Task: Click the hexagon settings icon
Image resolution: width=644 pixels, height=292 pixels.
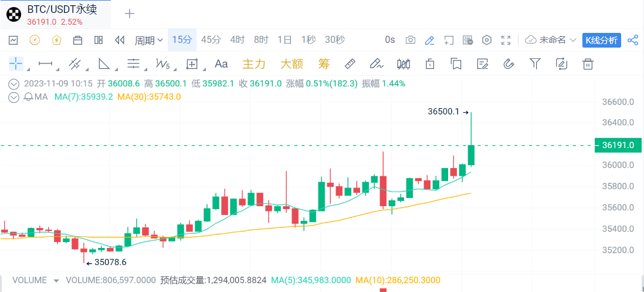Action: coord(486,40)
